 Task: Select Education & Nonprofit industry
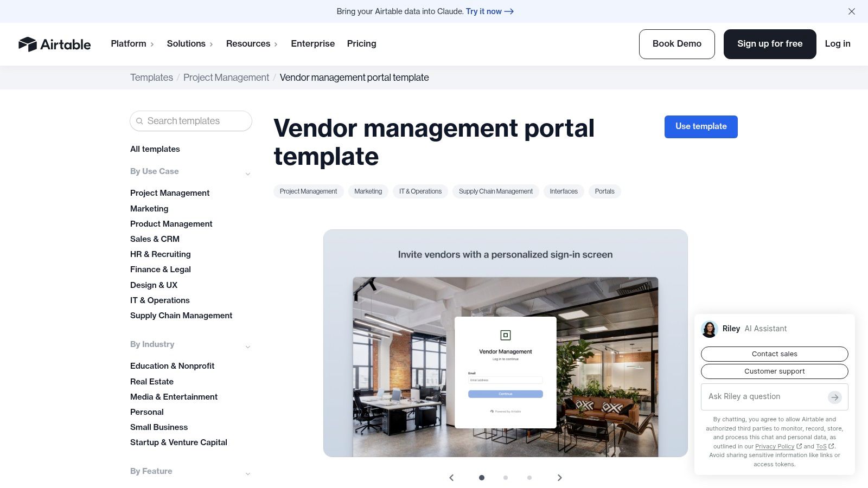tap(173, 366)
